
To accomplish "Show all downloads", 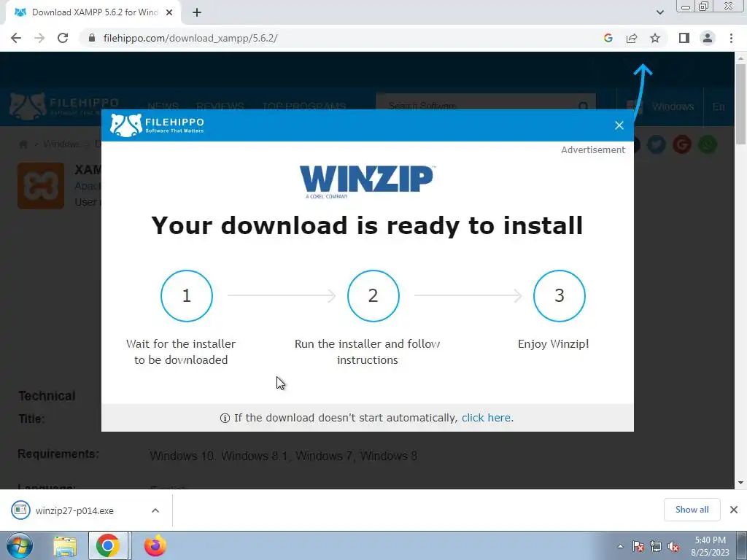I will 692,510.
